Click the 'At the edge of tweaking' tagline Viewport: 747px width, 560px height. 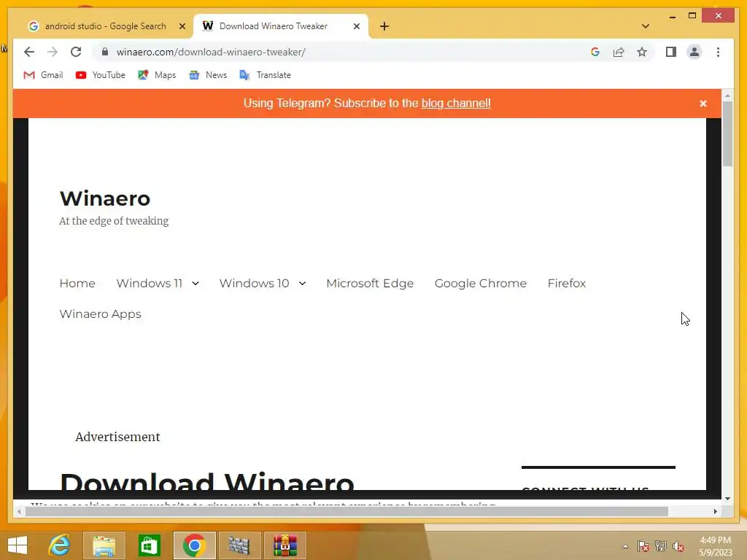point(114,221)
